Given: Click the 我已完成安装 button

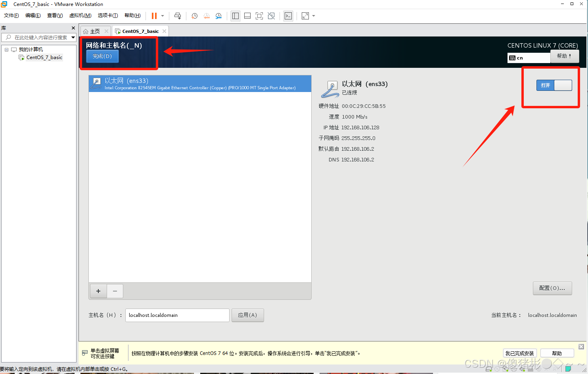Looking at the screenshot, I should [520, 353].
